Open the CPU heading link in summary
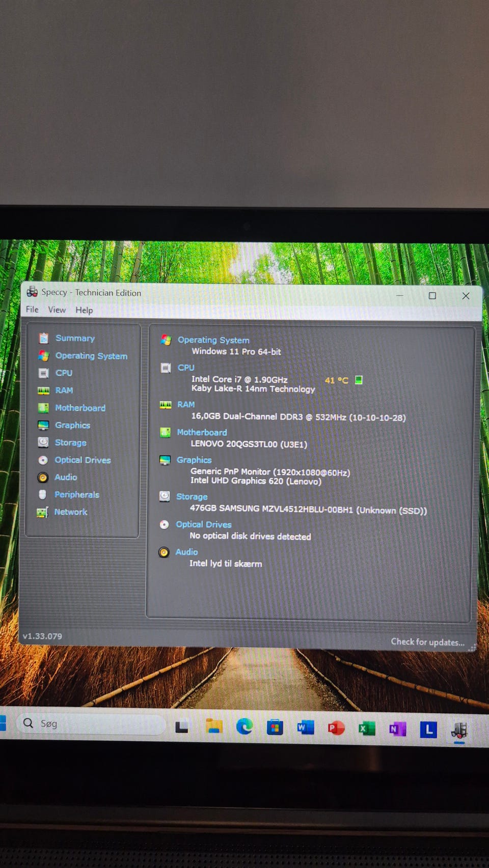The image size is (489, 868). 186,368
